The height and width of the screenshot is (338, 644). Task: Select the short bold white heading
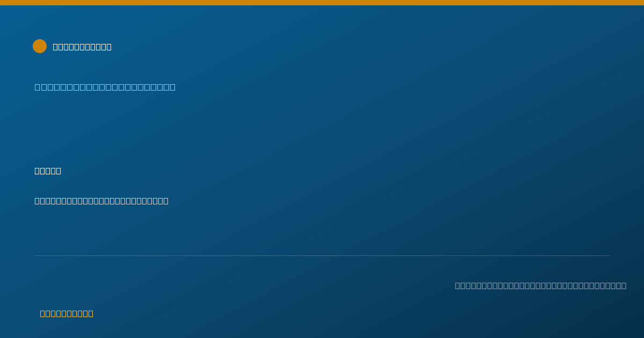[48, 171]
